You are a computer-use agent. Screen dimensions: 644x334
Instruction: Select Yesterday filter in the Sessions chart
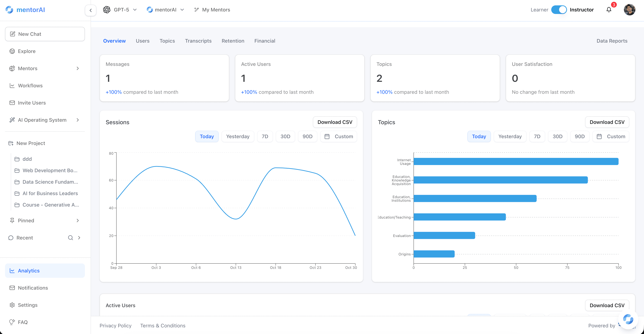tap(238, 136)
